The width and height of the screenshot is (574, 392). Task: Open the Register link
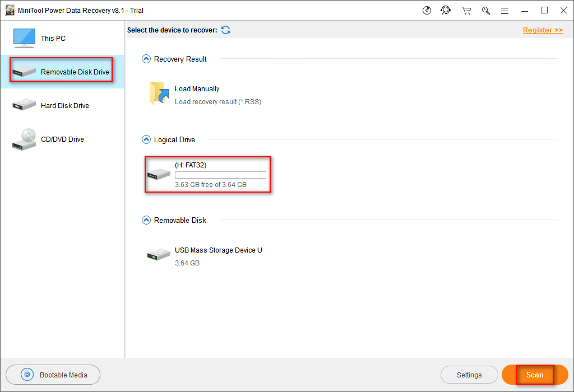click(543, 30)
